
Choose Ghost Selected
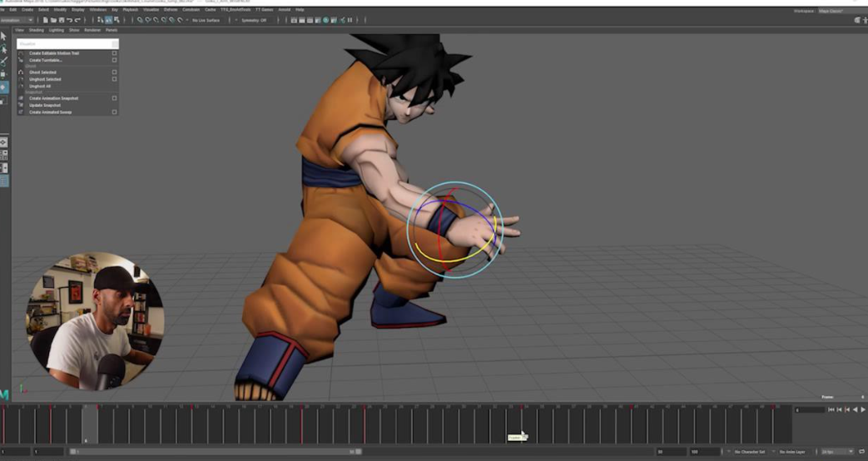click(x=42, y=72)
